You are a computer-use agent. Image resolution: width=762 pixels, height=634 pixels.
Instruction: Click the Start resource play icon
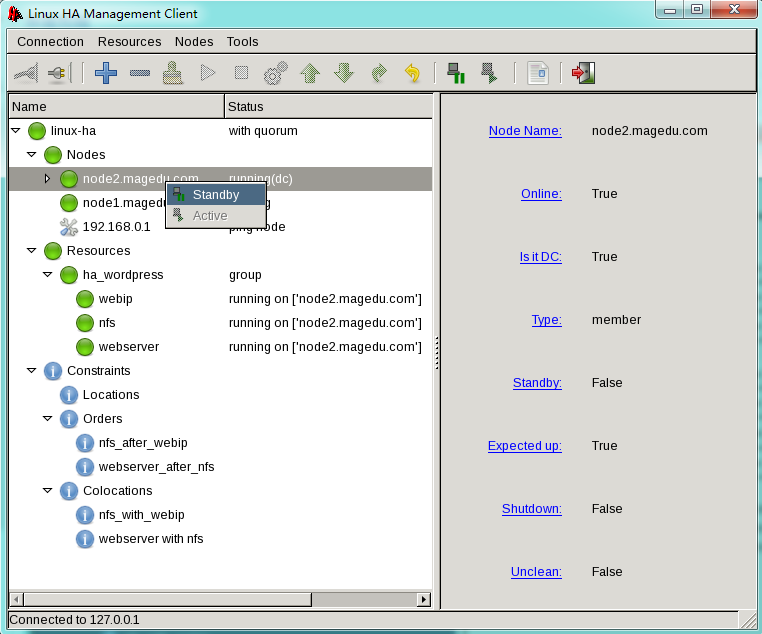tap(208, 73)
